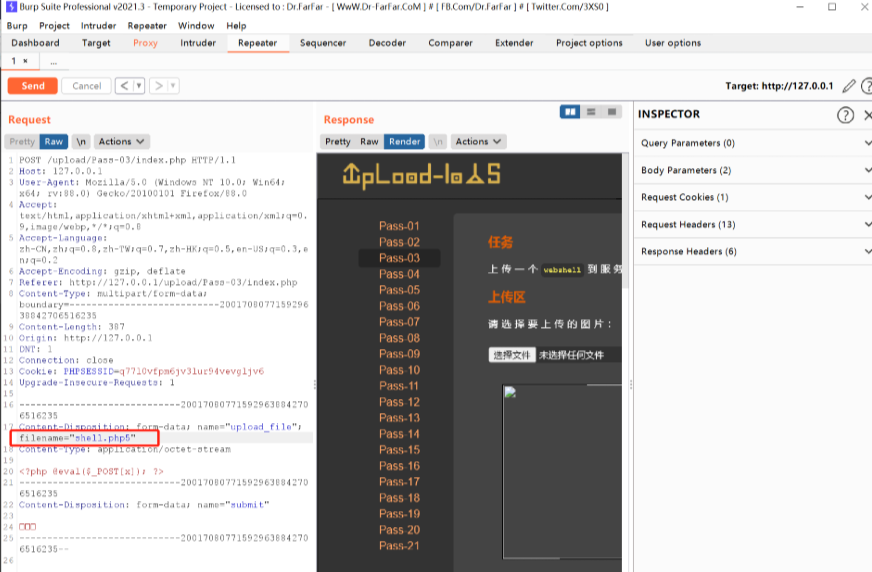This screenshot has height=572, width=872.
Task: Open the Window menu
Action: point(196,26)
